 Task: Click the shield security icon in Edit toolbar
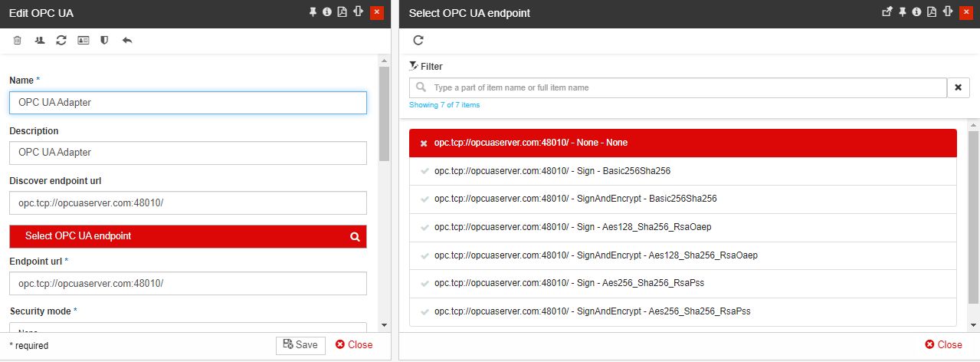pyautogui.click(x=104, y=40)
